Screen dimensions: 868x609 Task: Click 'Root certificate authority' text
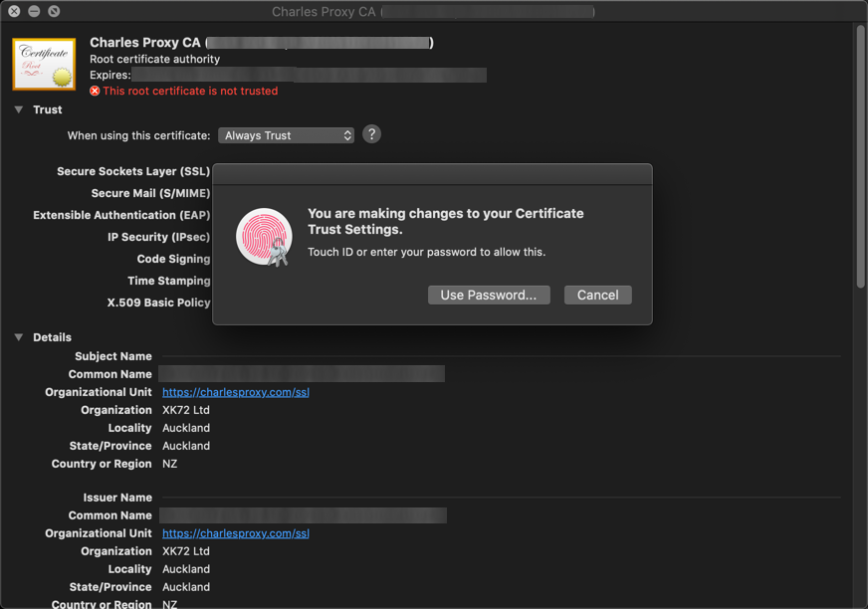coord(155,60)
